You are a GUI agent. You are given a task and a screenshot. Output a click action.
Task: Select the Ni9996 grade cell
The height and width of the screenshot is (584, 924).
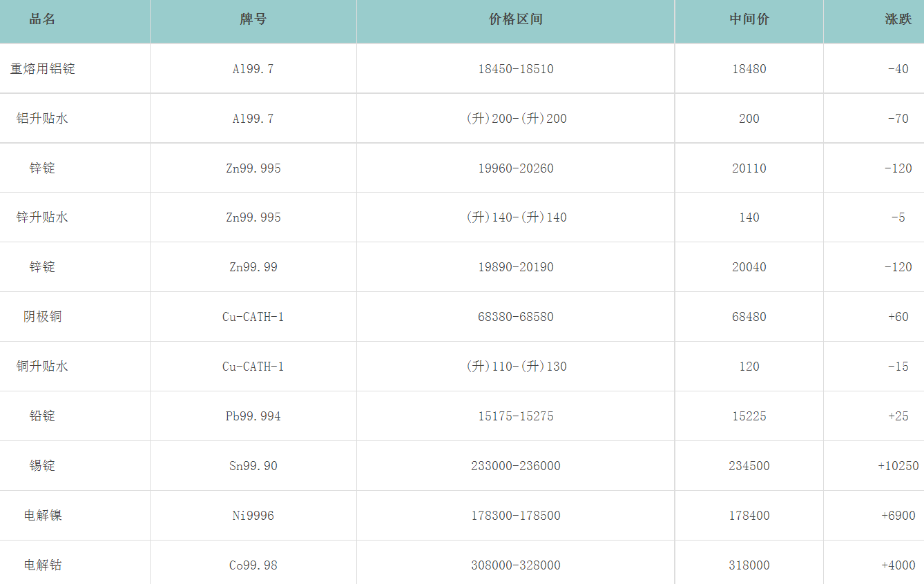[x=253, y=516]
